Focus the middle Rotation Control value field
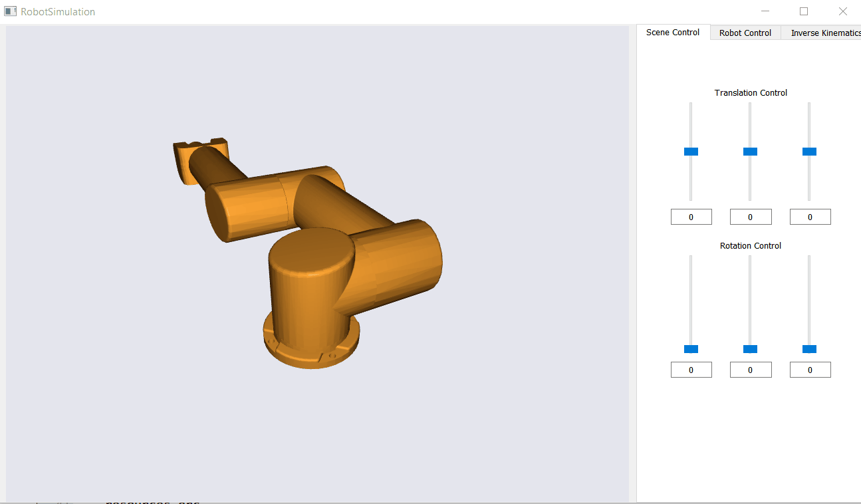This screenshot has width=861, height=504. (x=751, y=370)
